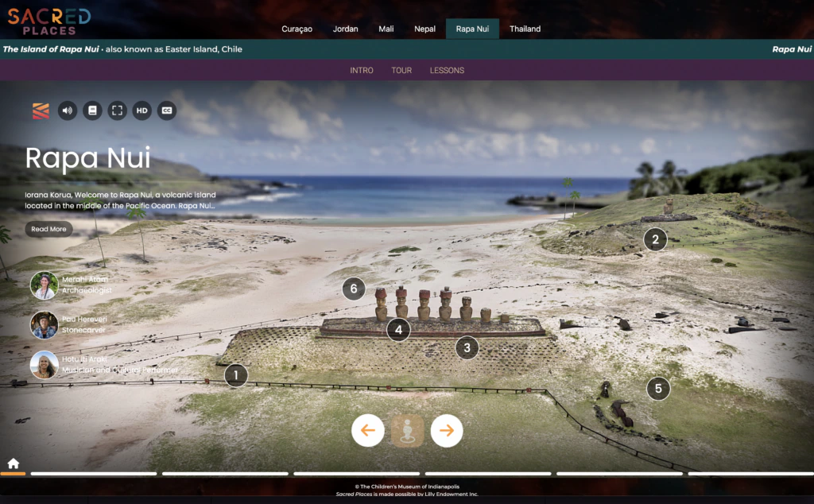The image size is (814, 504).
Task: Open Hotu Iti Araki musician portrait
Action: pos(45,365)
